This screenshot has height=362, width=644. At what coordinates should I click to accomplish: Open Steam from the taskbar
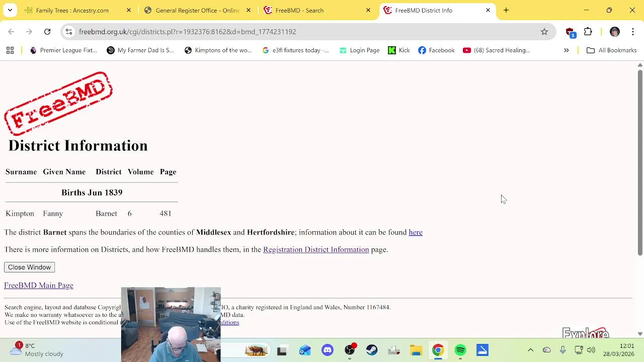[x=372, y=350]
